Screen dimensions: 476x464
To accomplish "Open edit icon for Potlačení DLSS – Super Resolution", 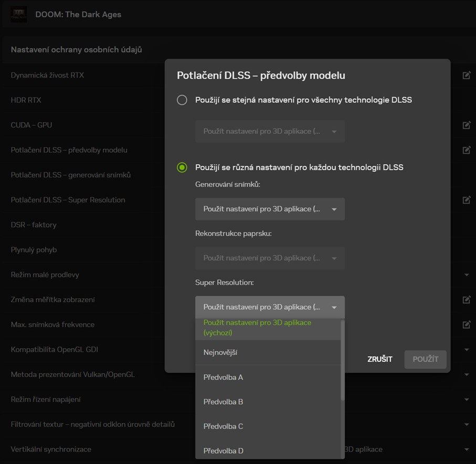I will click(467, 200).
